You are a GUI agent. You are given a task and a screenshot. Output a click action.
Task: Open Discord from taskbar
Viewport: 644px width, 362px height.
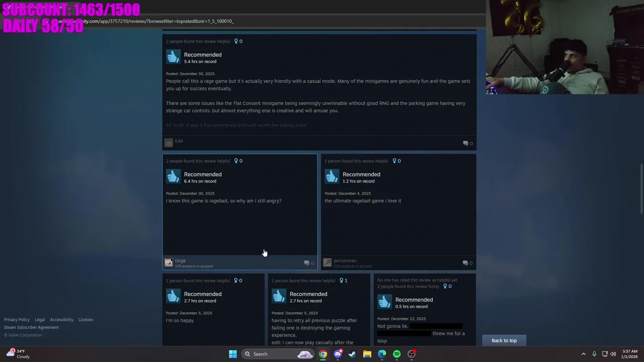coord(338,354)
